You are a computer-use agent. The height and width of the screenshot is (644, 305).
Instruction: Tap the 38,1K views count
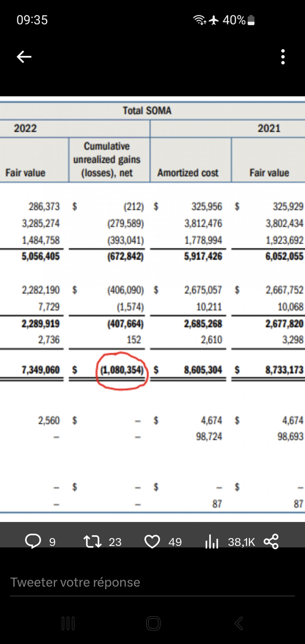241,542
